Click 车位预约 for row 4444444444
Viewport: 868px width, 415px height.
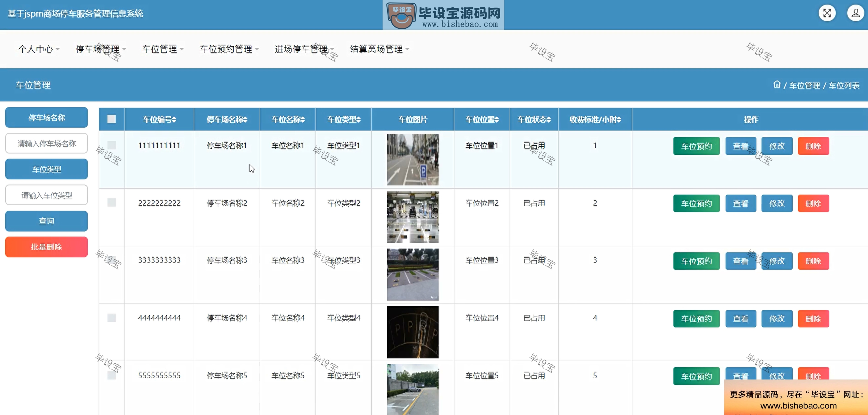697,319
